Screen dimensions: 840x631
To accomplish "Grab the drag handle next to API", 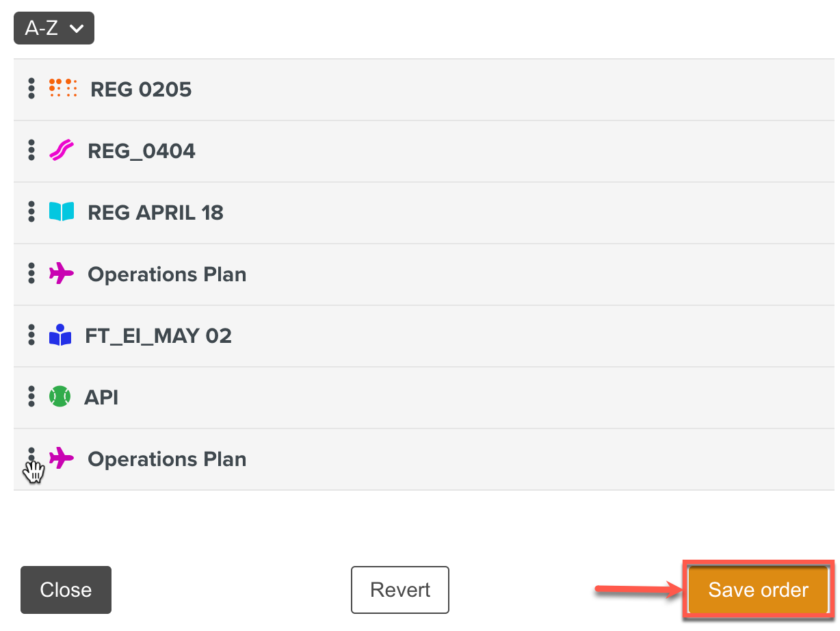I will coord(31,397).
